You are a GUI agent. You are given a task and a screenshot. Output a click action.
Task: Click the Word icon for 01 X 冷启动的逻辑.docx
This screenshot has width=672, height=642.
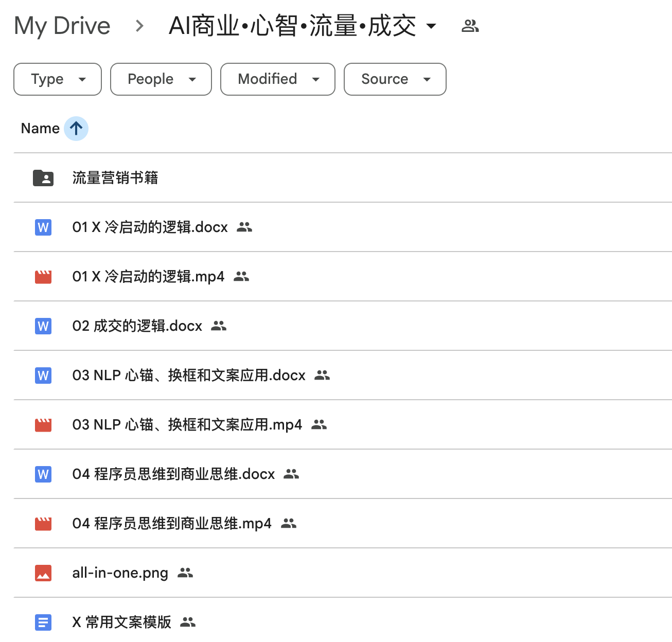[x=43, y=227]
